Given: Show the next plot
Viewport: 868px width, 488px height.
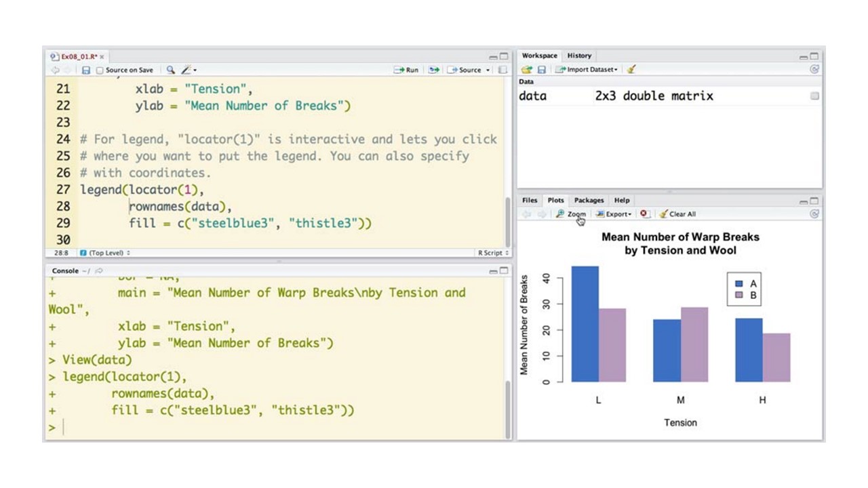Looking at the screenshot, I should pyautogui.click(x=541, y=214).
